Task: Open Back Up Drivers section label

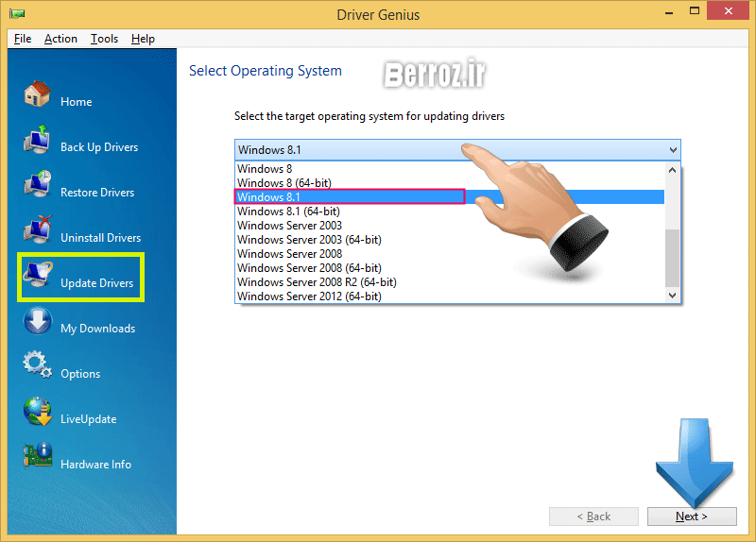Action: (99, 147)
